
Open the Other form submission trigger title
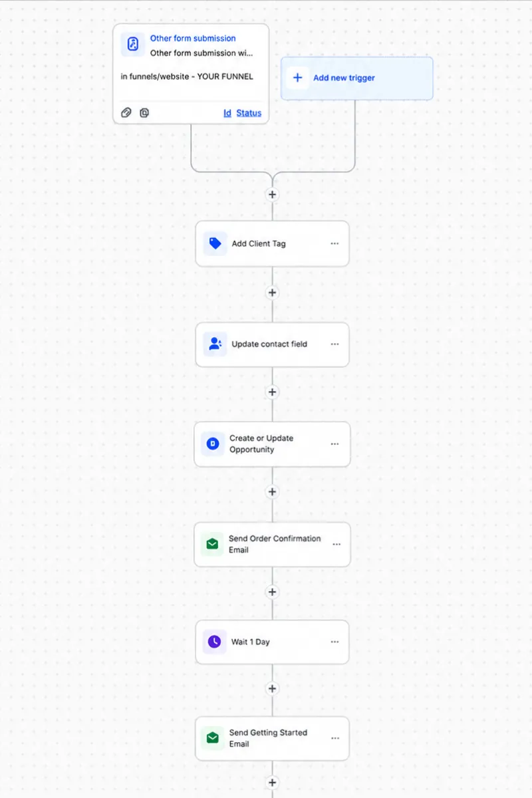point(193,39)
